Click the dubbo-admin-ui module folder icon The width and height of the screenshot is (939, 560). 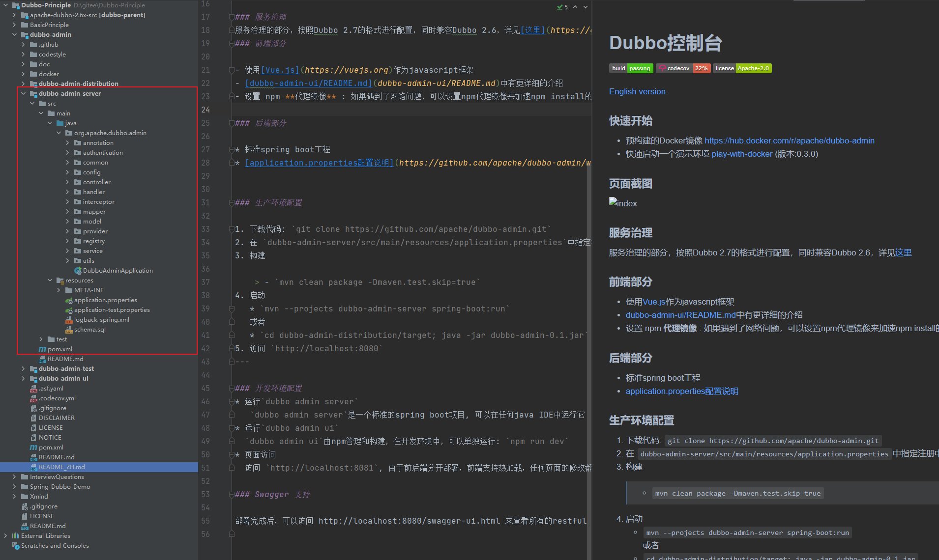tap(33, 379)
